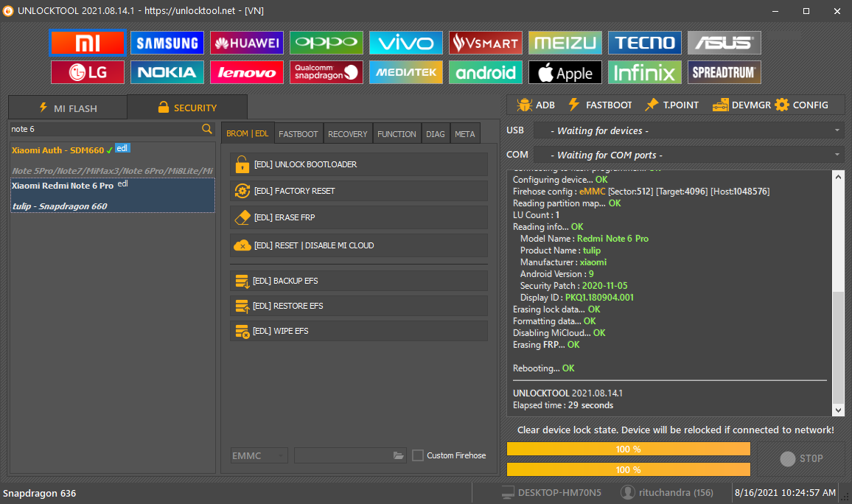Image resolution: width=852 pixels, height=504 pixels.
Task: Open the EMMC storage type dropdown
Action: tap(259, 455)
